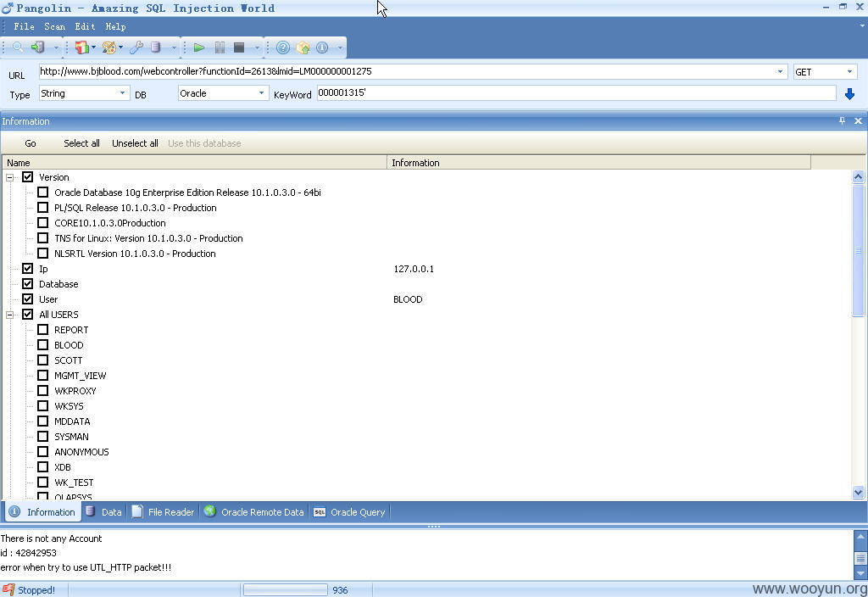Click the tree list vertical scrollbar thumb
The height and width of the screenshot is (597, 868).
pos(858,250)
